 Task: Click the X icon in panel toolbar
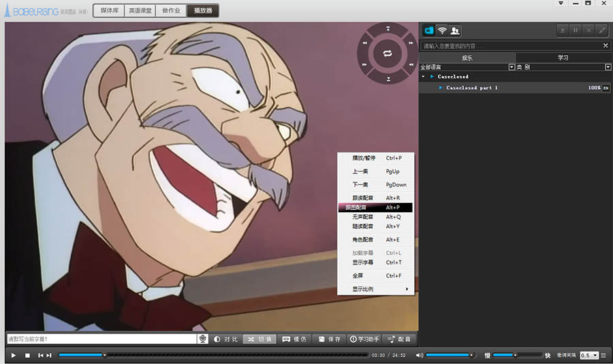point(588,30)
